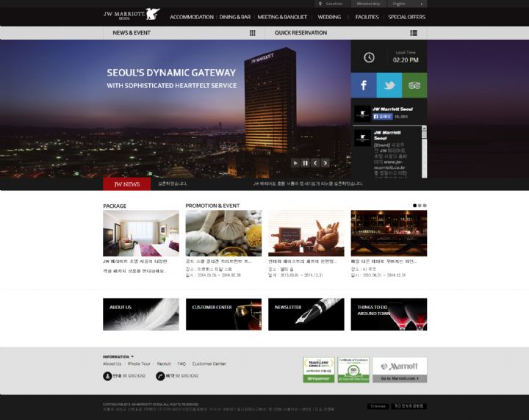Click 'SEOUL'S DYNAMIC GATEWAY' headline
529x420 pixels.
[x=171, y=73]
